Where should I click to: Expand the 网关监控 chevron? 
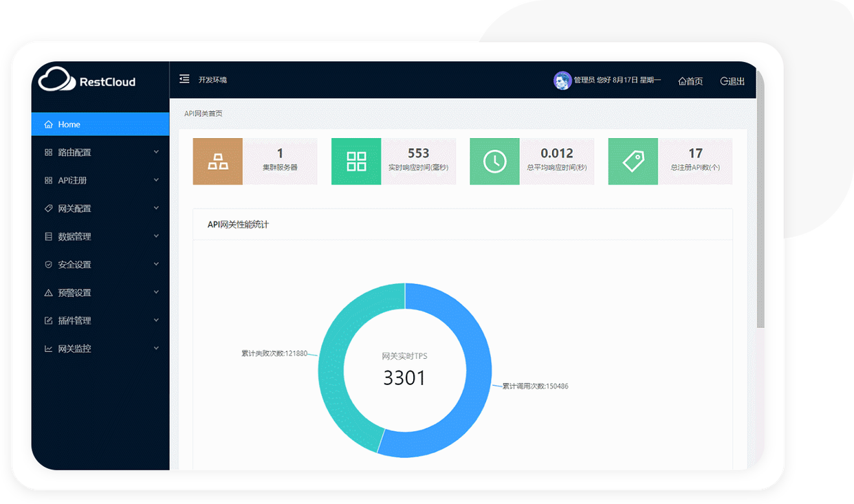click(156, 349)
